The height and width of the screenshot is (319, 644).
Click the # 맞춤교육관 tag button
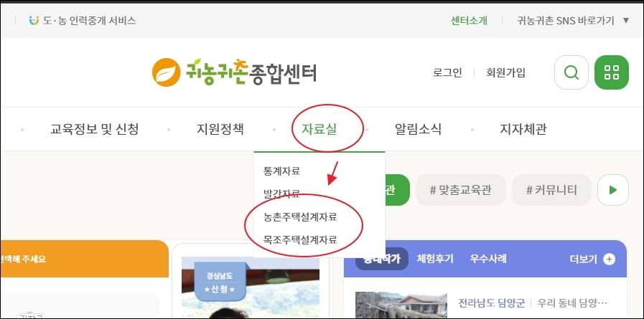[x=460, y=190]
